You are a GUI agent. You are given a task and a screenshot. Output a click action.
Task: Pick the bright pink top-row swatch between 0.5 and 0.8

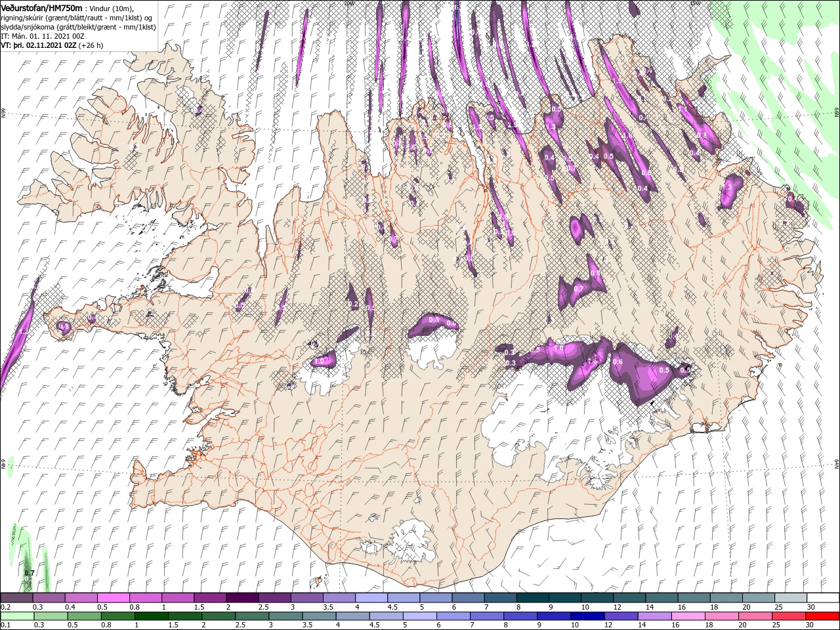pos(114,598)
